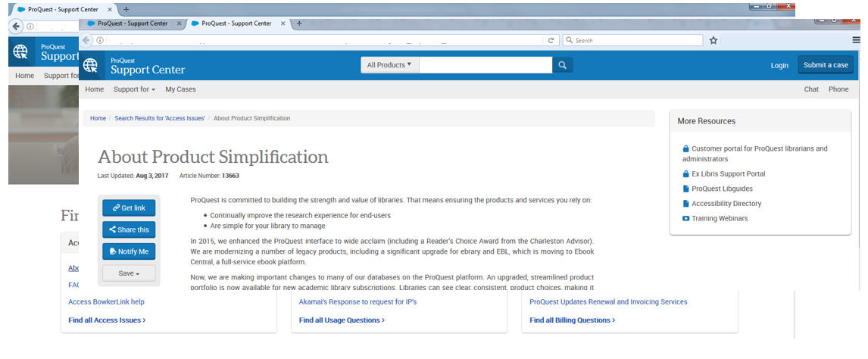868x359 pixels.
Task: Open the browser hamburger menu
Action: (857, 40)
